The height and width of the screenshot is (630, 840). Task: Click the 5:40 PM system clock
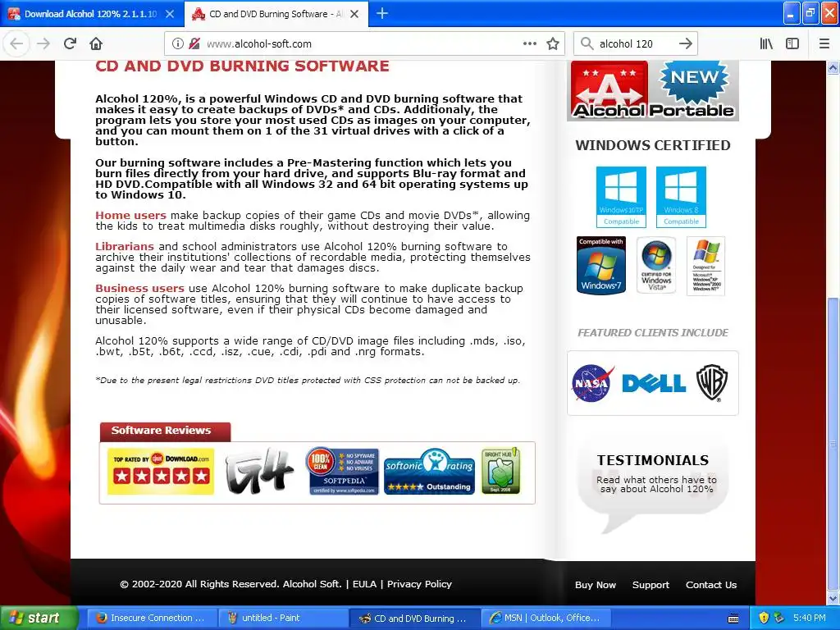810,618
